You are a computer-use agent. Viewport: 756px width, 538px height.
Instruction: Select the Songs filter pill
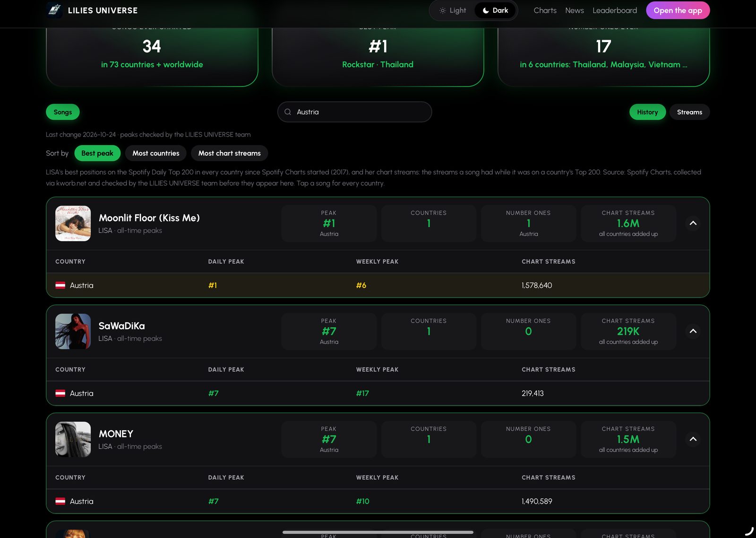(63, 112)
